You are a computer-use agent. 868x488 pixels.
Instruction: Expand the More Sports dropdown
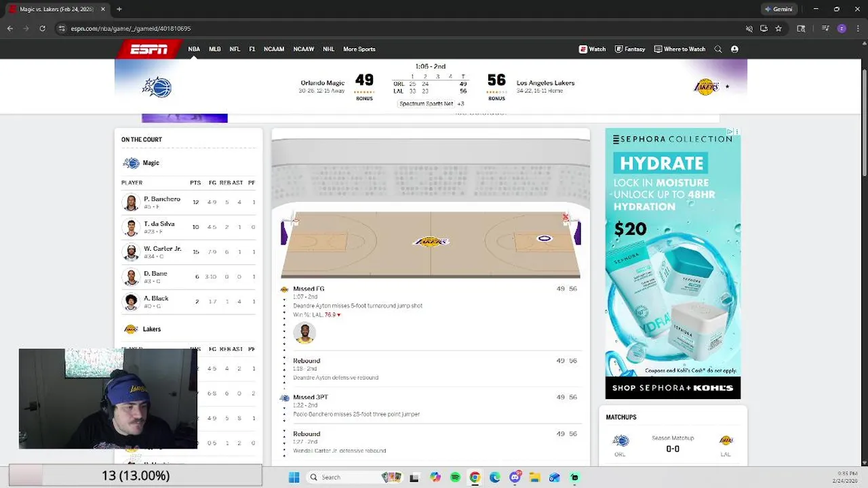click(359, 49)
